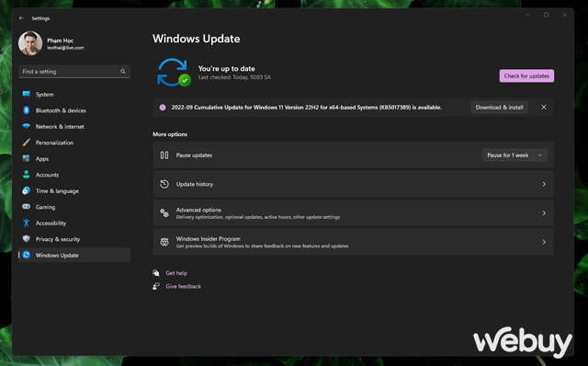This screenshot has width=588, height=366.
Task: Open the Gaming label
Action: click(45, 207)
